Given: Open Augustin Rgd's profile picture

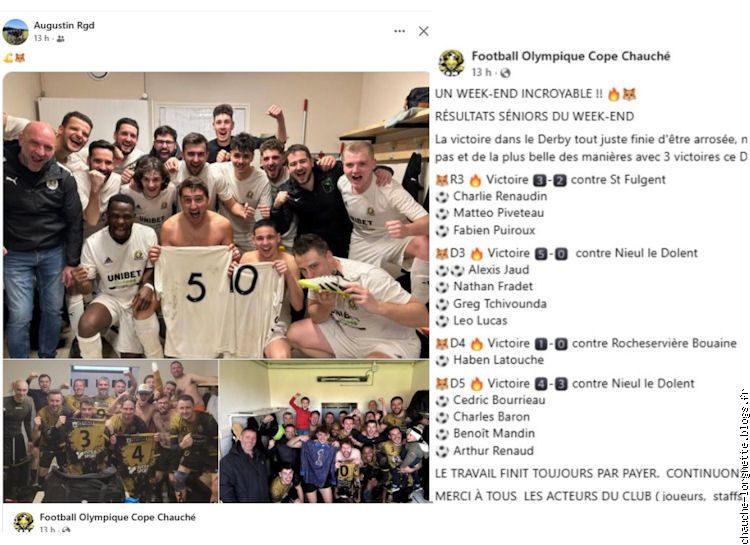Looking at the screenshot, I should [x=15, y=32].
